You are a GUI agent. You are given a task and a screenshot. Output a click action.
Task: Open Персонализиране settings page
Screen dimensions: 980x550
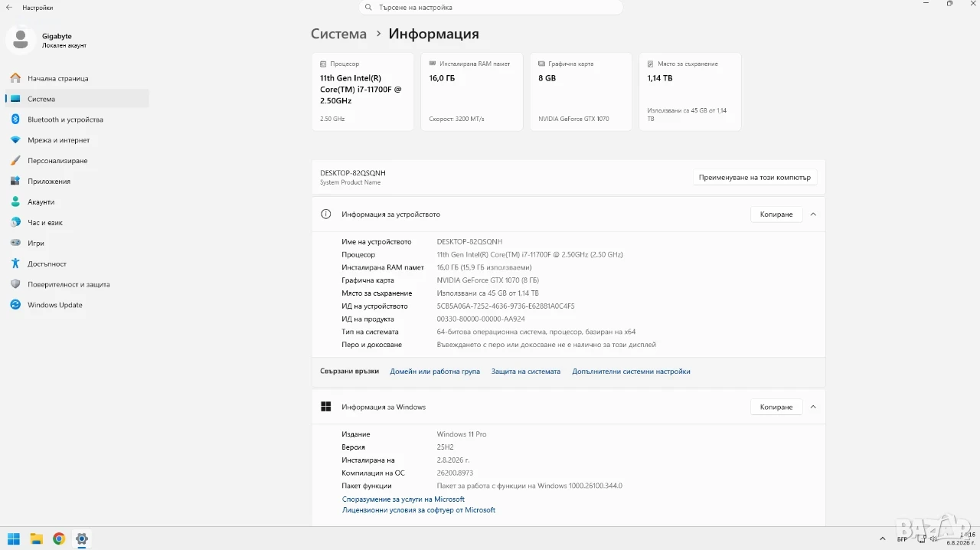[77, 161]
